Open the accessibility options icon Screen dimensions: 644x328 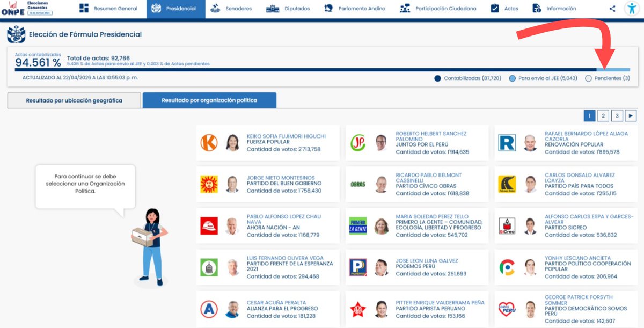pos(632,9)
